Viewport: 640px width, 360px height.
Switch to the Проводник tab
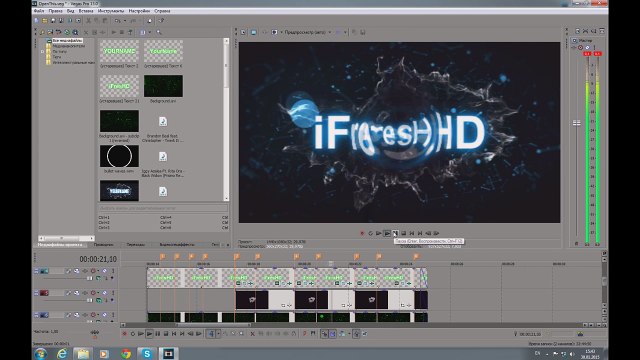(104, 244)
